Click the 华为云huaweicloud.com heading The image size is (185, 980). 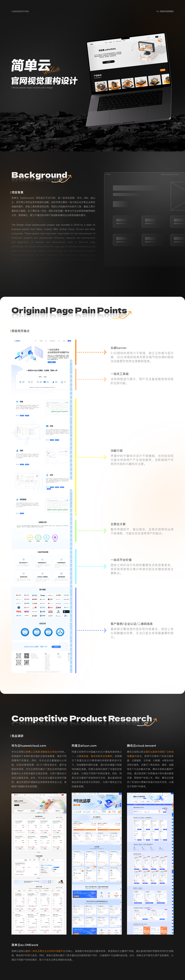click(x=29, y=746)
